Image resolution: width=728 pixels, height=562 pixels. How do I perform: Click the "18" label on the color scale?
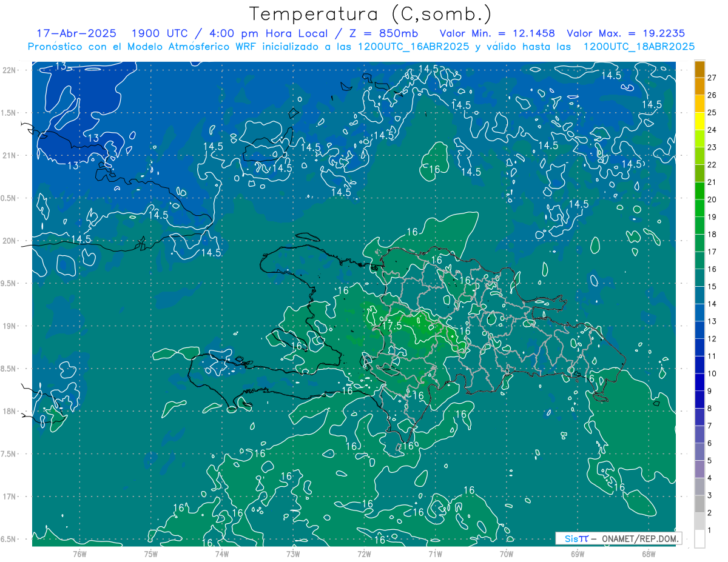(712, 234)
